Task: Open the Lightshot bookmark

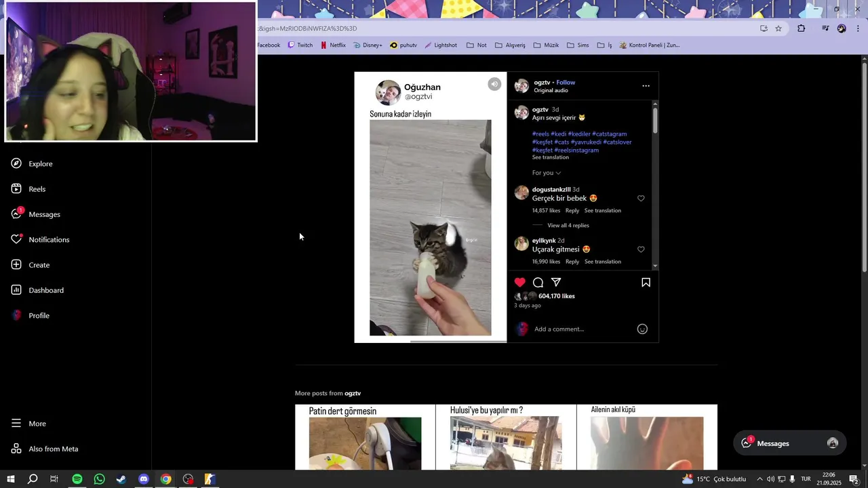Action: pyautogui.click(x=441, y=45)
